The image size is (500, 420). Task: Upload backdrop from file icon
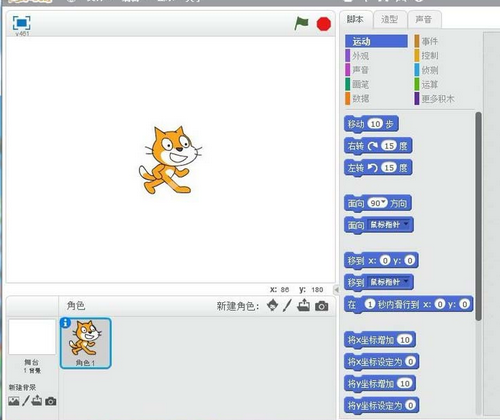click(x=37, y=400)
